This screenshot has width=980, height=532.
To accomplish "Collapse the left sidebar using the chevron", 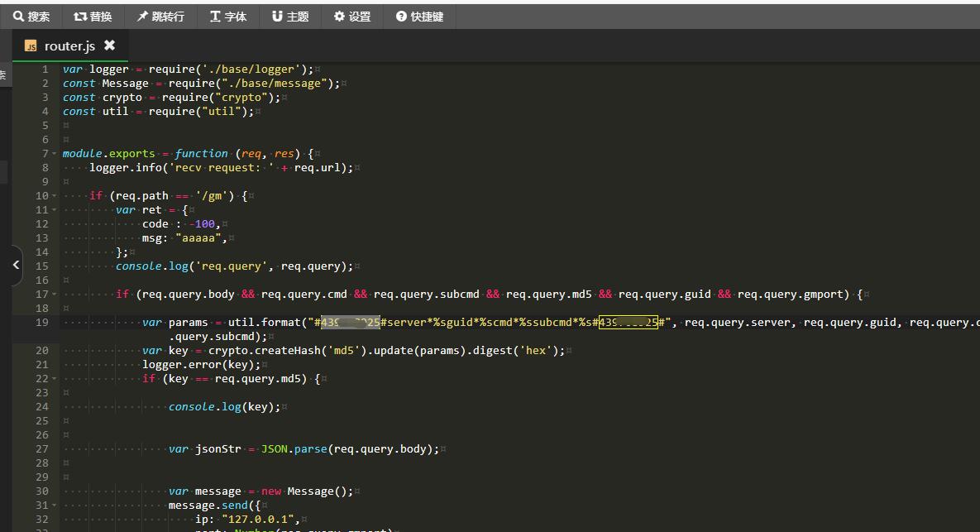I will coord(16,265).
